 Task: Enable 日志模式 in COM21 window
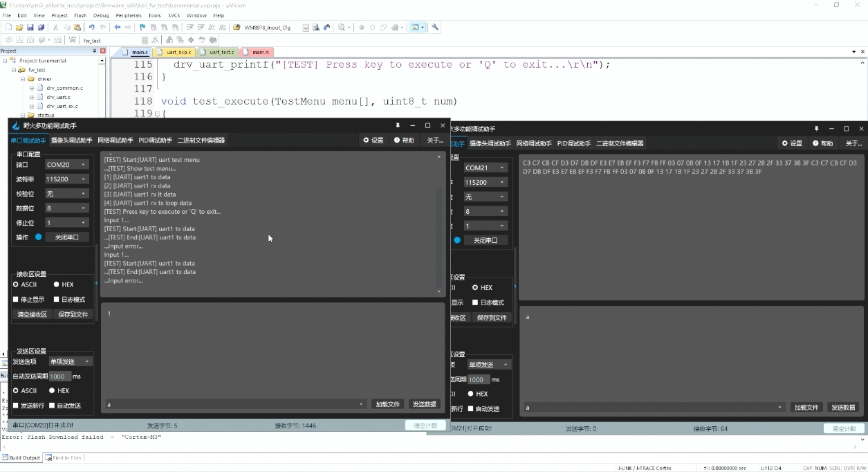point(487,302)
